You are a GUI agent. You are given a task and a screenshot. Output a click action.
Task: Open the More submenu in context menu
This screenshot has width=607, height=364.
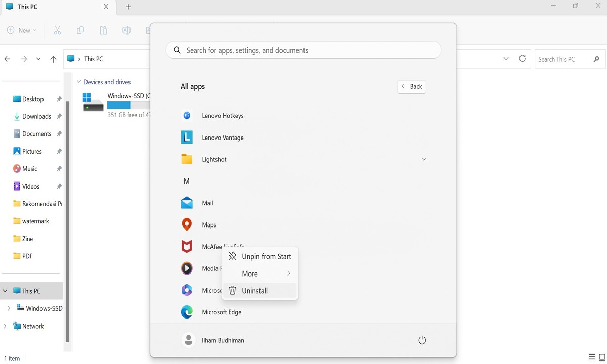pyautogui.click(x=260, y=274)
